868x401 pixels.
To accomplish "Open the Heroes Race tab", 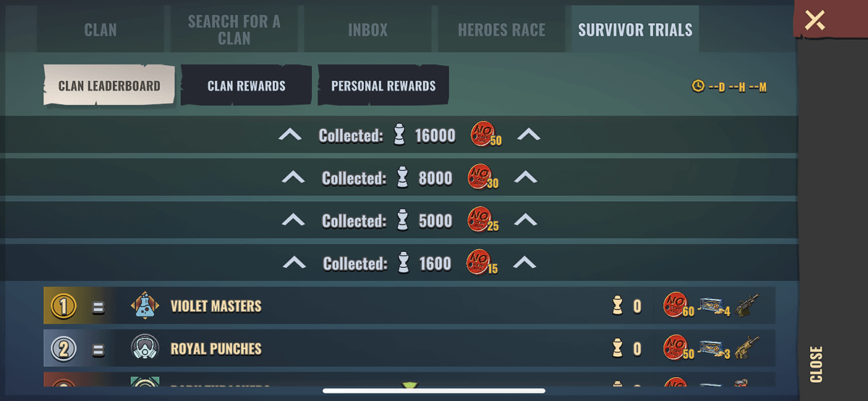I will (502, 30).
